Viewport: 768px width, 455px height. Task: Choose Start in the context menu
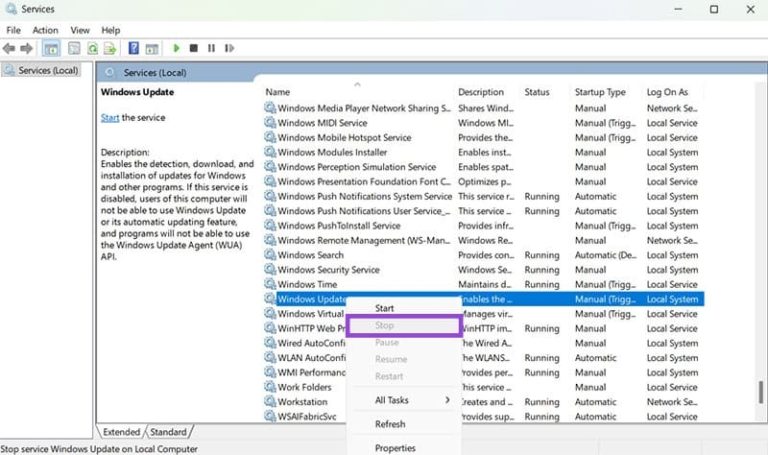(x=384, y=308)
